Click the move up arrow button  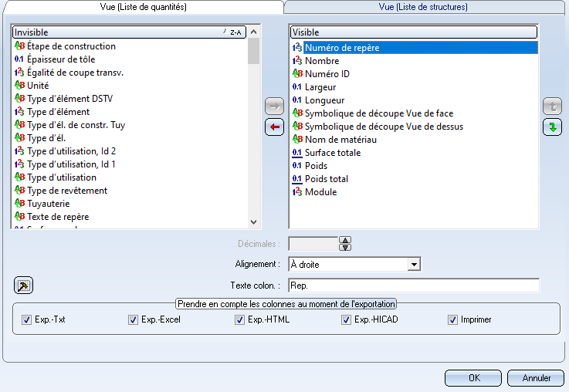(552, 106)
